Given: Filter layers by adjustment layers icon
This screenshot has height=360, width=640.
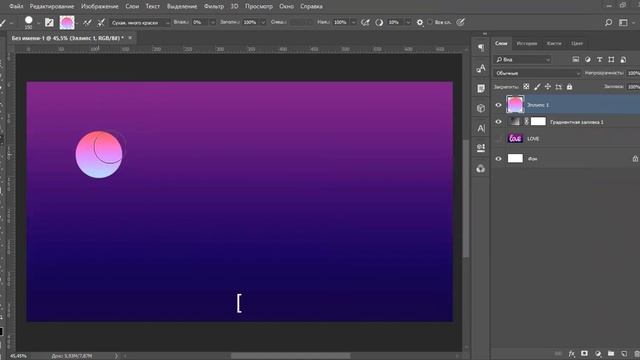Looking at the screenshot, I should point(587,60).
